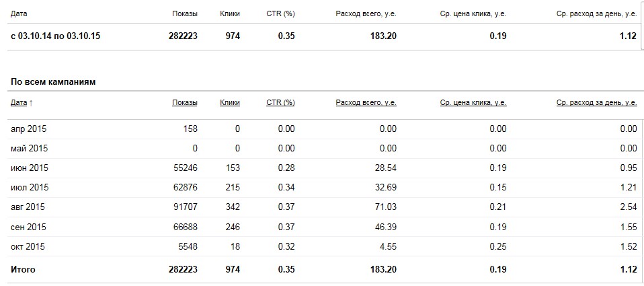Viewport: 644px width, 286px height.
Task: Select the апр 2015 row label
Action: click(28, 129)
